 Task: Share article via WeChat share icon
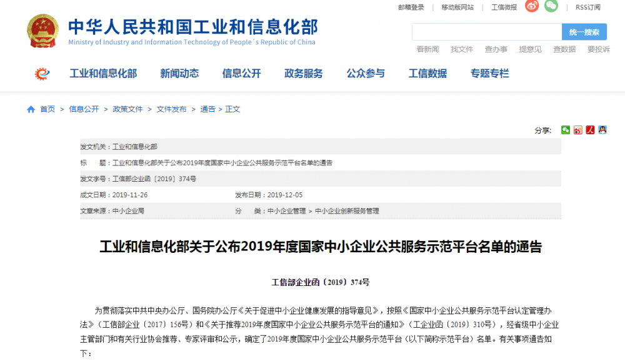click(566, 130)
